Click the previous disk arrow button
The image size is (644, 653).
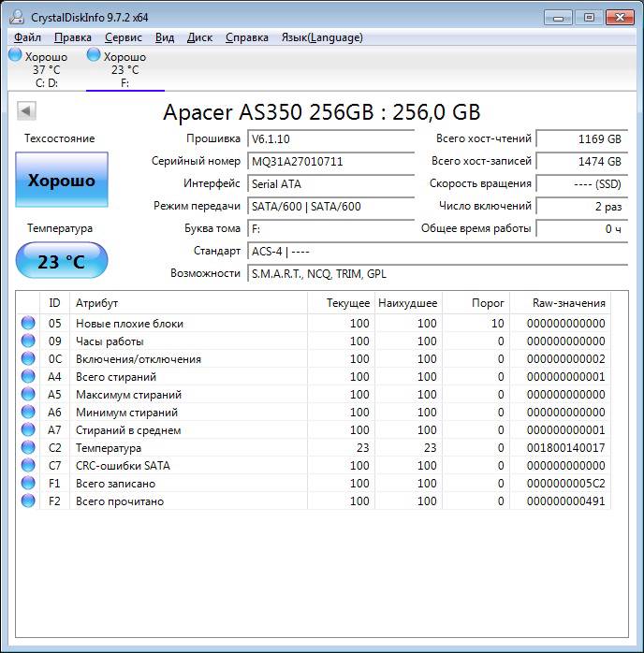[x=26, y=111]
